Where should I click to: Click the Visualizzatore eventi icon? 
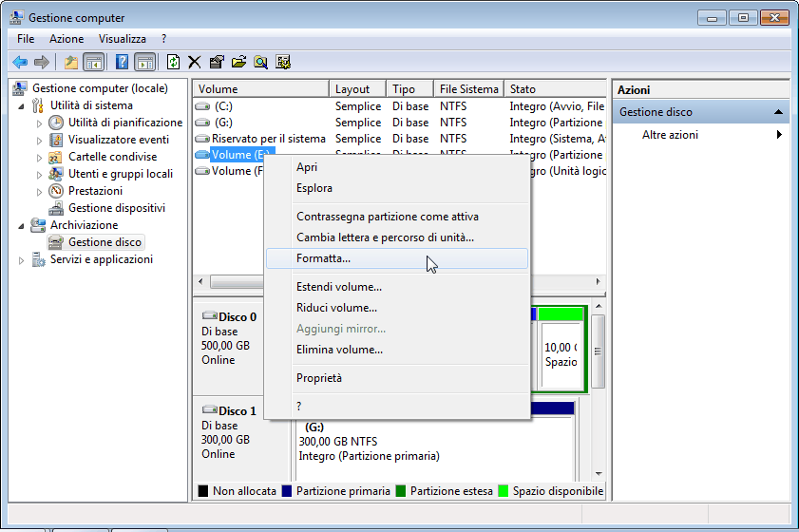tap(56, 140)
